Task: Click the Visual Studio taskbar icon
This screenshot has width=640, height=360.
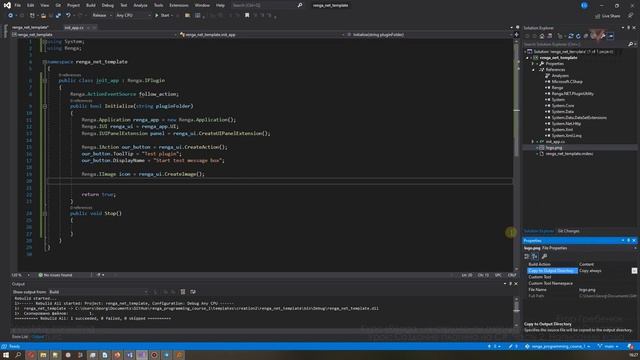Action: tap(142, 355)
